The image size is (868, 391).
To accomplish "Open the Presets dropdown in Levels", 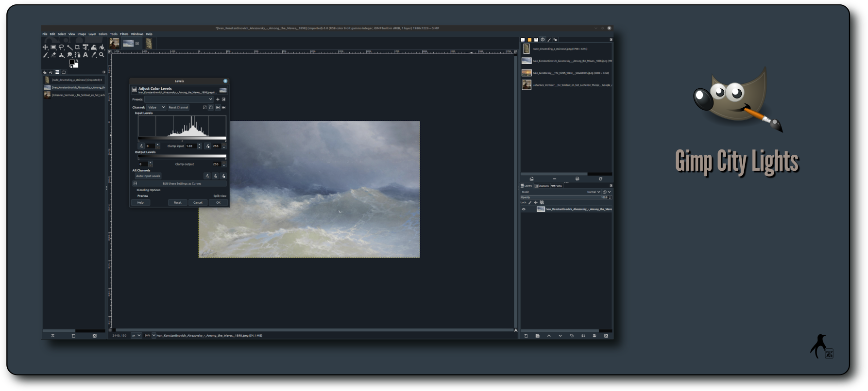I will coord(179,99).
